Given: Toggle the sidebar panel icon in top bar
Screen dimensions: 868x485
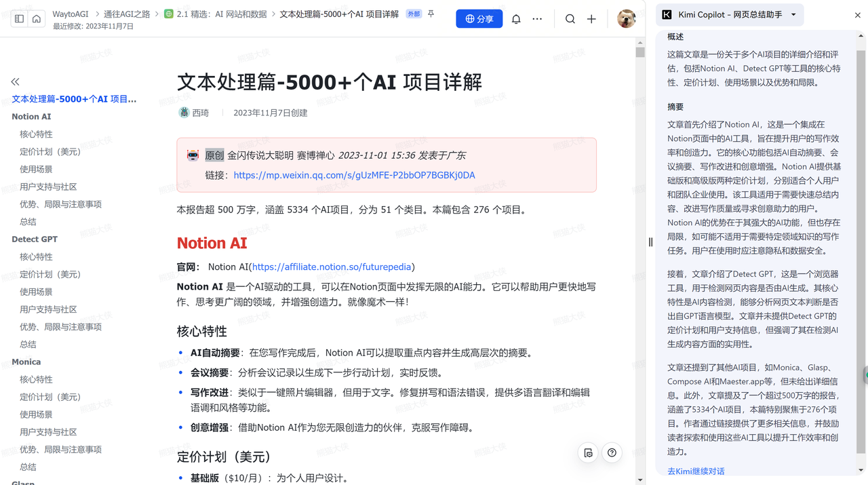Looking at the screenshot, I should click(19, 19).
